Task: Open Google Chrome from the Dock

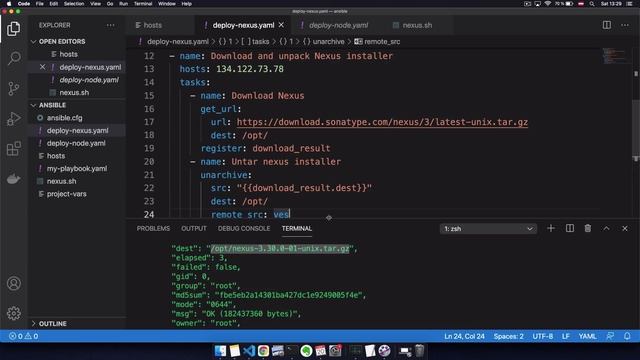Action: (x=263, y=351)
